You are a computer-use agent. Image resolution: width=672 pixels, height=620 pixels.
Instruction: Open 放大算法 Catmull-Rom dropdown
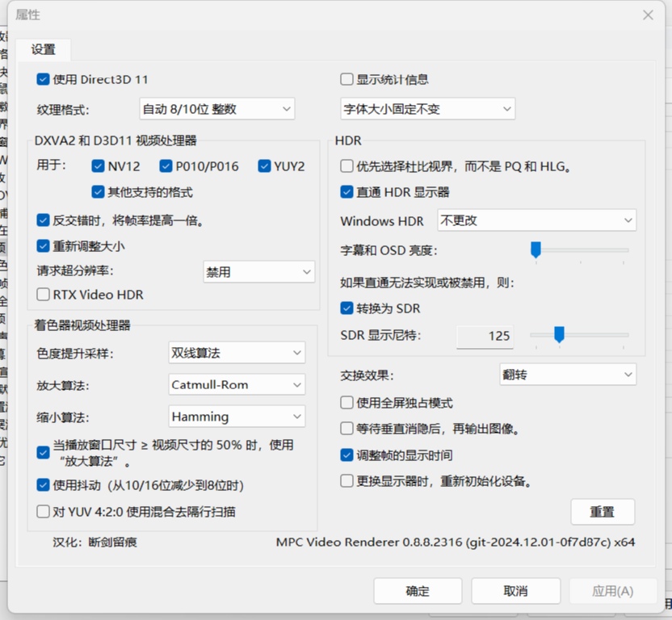click(237, 385)
